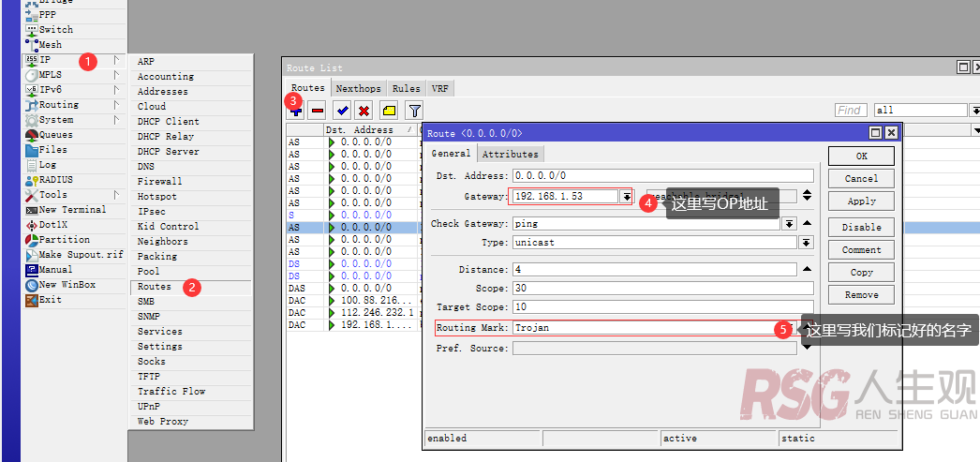Collapse the Check Gateway field with up arrow
This screenshot has width=980, height=462.
(807, 223)
